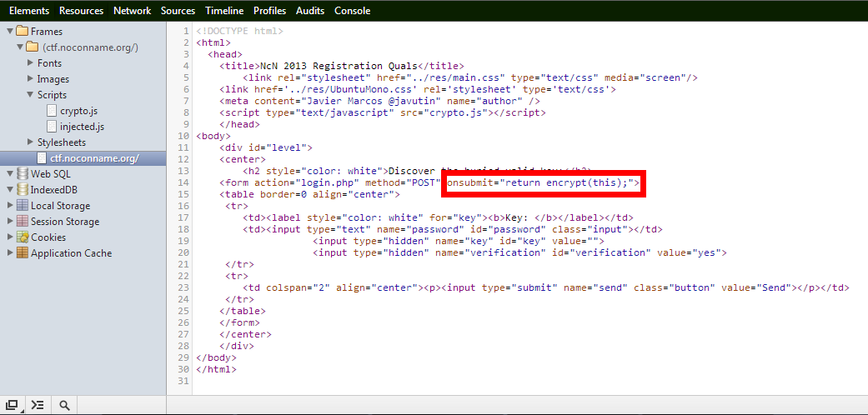The width and height of the screenshot is (868, 415).
Task: Select injected.js in the Scripts folder
Action: [x=83, y=126]
